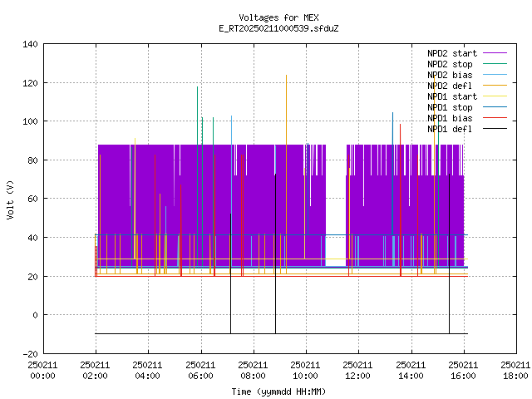Click the -20 y-axis tick label
This screenshot has width=532, height=399.
pos(30,354)
